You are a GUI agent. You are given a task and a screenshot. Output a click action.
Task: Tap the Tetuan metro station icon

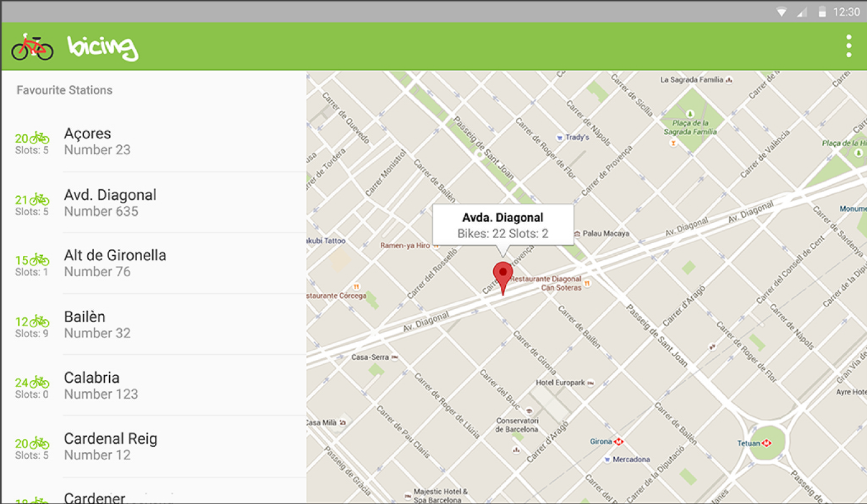766,442
